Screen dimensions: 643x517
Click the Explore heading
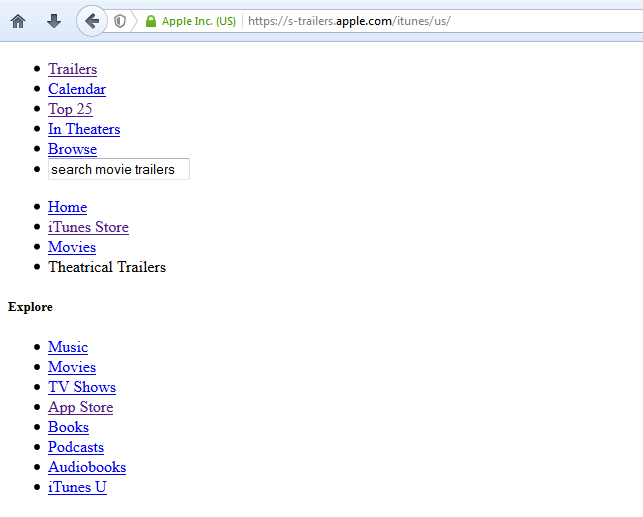pyautogui.click(x=30, y=307)
